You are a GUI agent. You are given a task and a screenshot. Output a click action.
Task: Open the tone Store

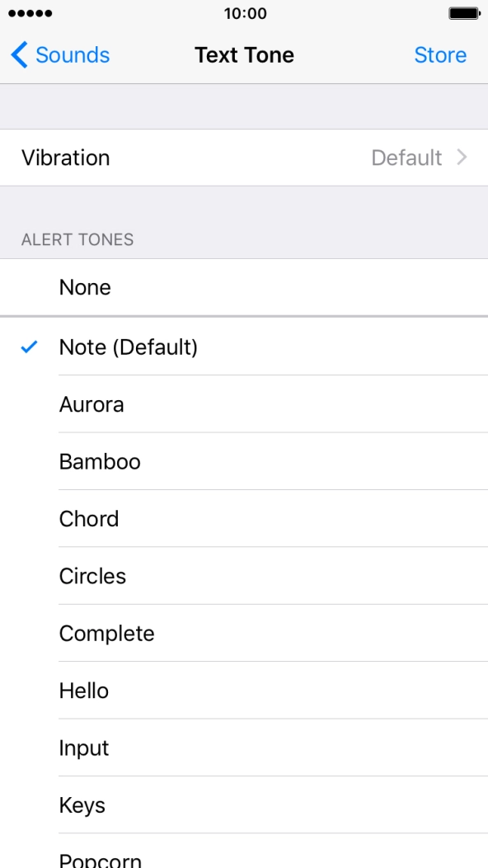coord(440,55)
